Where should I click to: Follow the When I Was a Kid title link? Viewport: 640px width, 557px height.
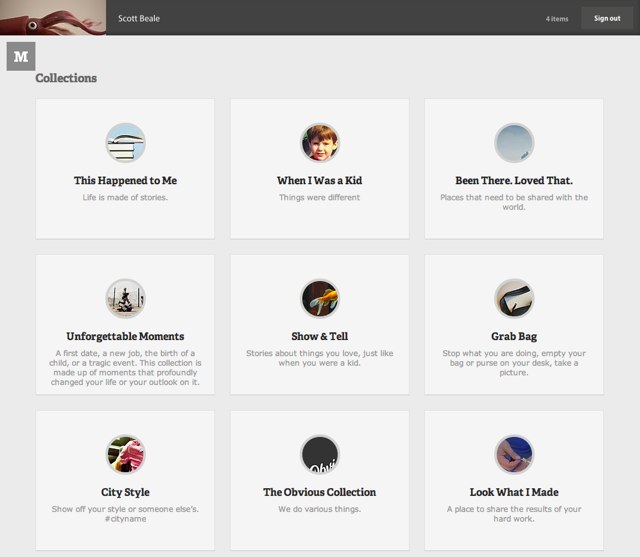(320, 181)
